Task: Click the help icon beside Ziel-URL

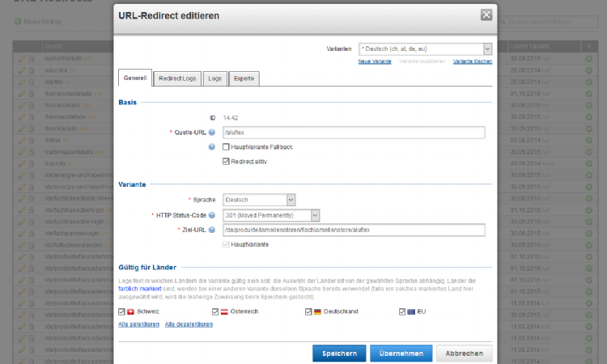Action: click(212, 230)
